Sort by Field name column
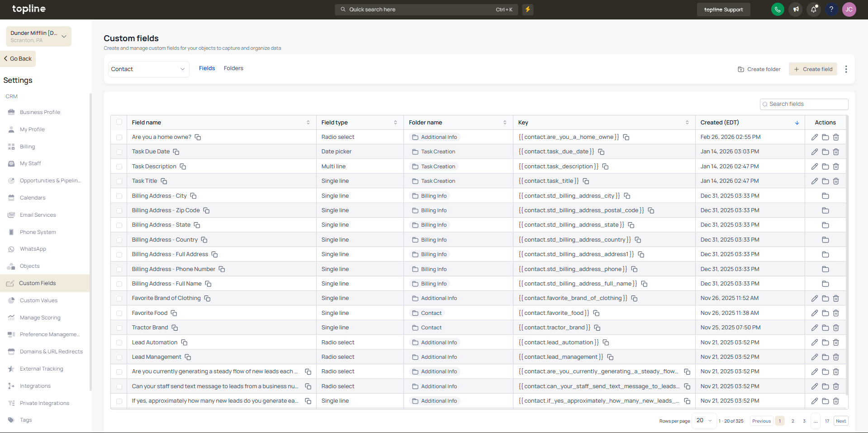 308,123
